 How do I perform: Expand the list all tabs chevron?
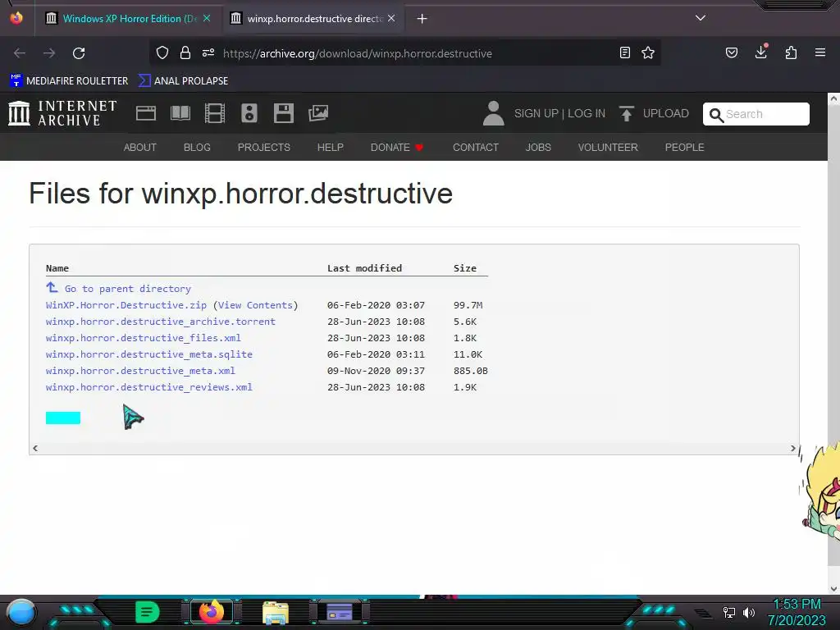click(701, 18)
